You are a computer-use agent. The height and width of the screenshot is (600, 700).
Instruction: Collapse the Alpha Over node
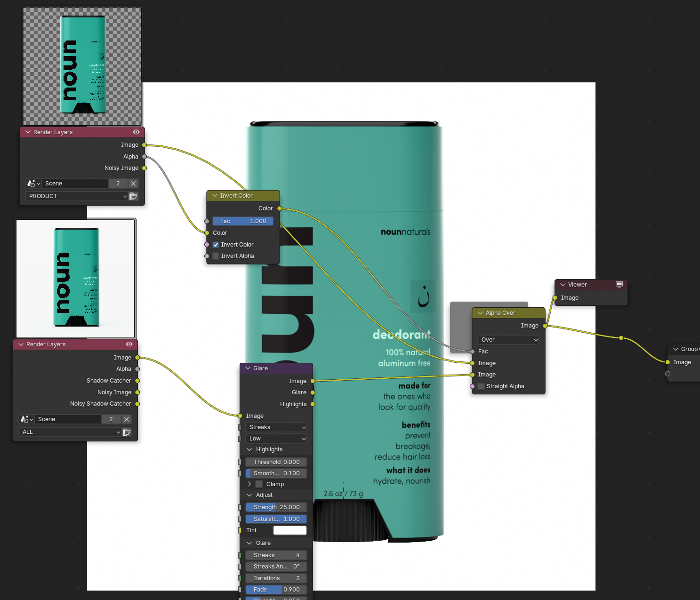(480, 313)
